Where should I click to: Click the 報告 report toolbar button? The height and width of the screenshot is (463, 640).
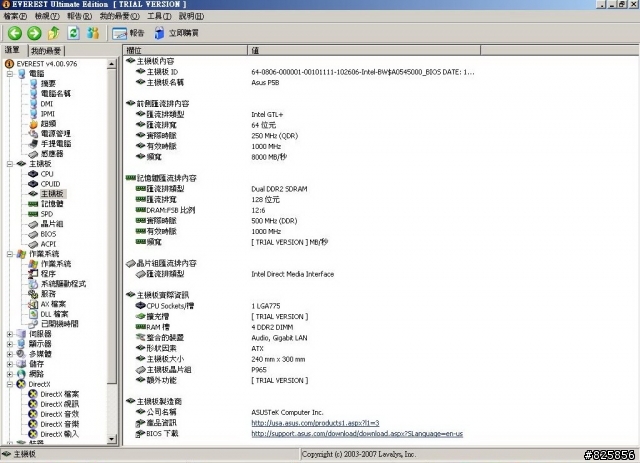tap(128, 33)
